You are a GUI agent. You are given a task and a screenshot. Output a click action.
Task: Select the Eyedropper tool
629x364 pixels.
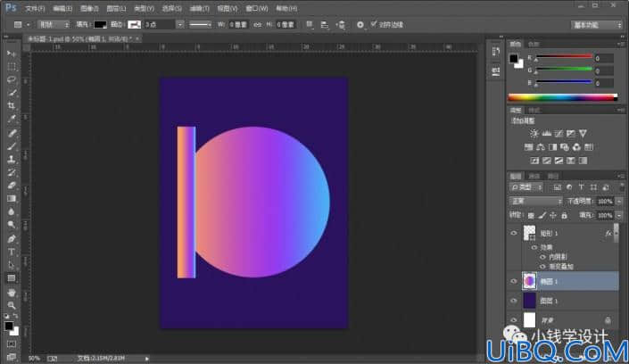pos(12,119)
